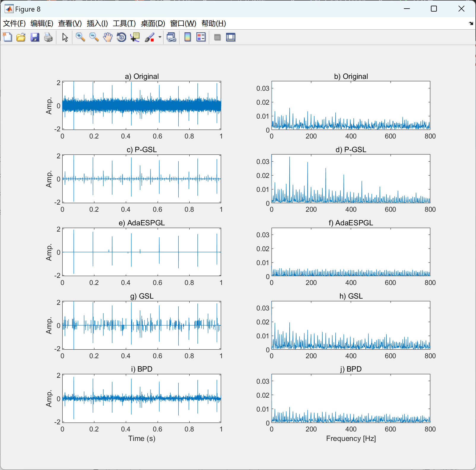Toggle the Data Cursor tool
Image resolution: width=476 pixels, height=470 pixels.
(x=135, y=37)
